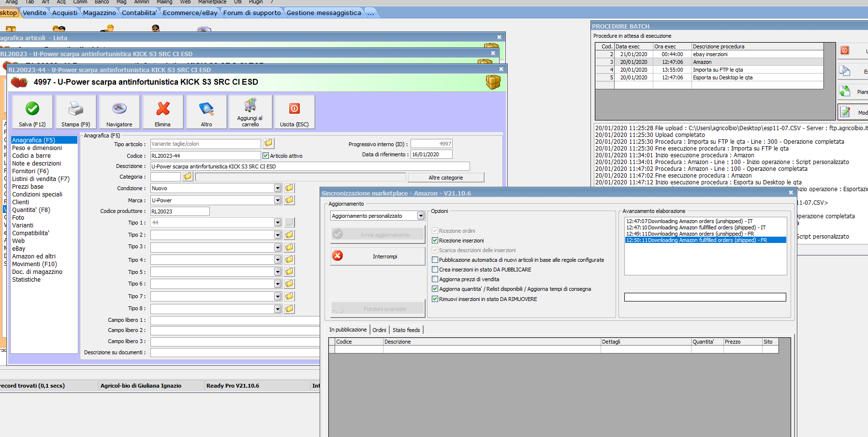Expand the Tipo 3 dropdown
This screenshot has height=437, width=868.
tap(278, 247)
